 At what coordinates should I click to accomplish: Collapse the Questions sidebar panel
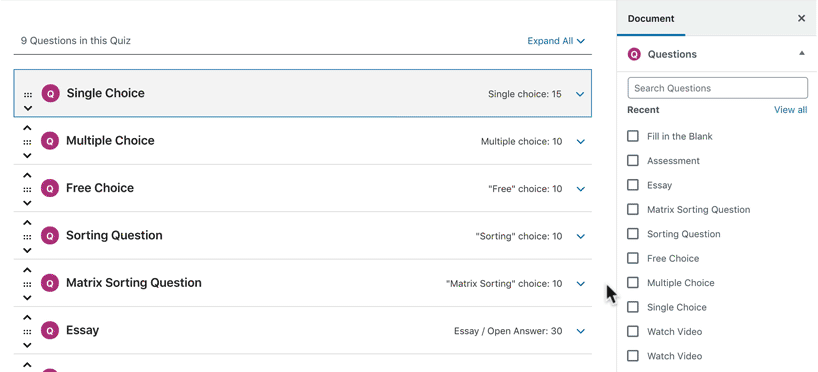(802, 53)
